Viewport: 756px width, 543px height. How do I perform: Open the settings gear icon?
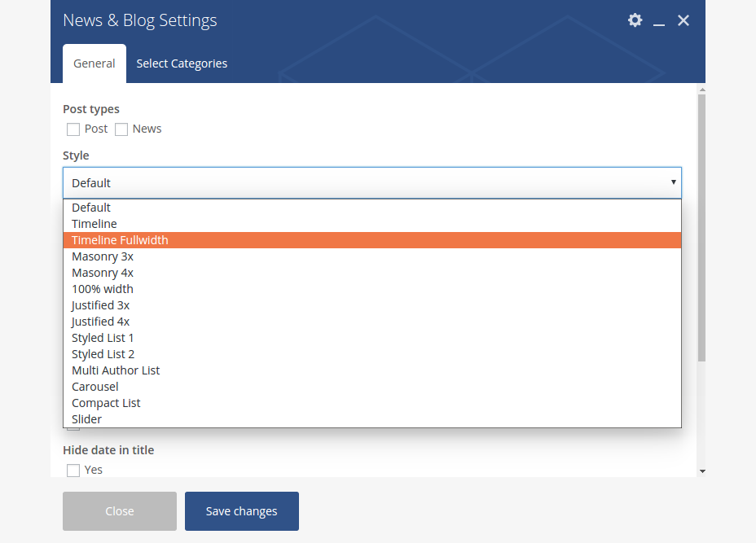(x=635, y=20)
